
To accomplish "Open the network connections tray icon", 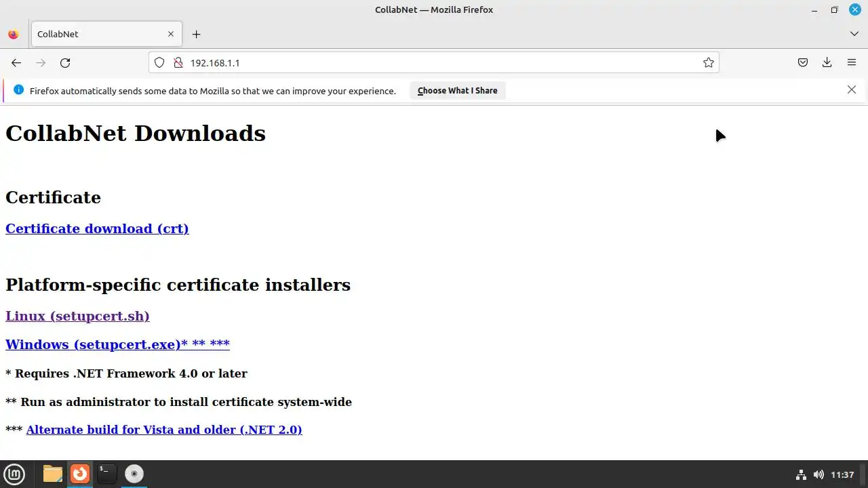I will pyautogui.click(x=801, y=474).
